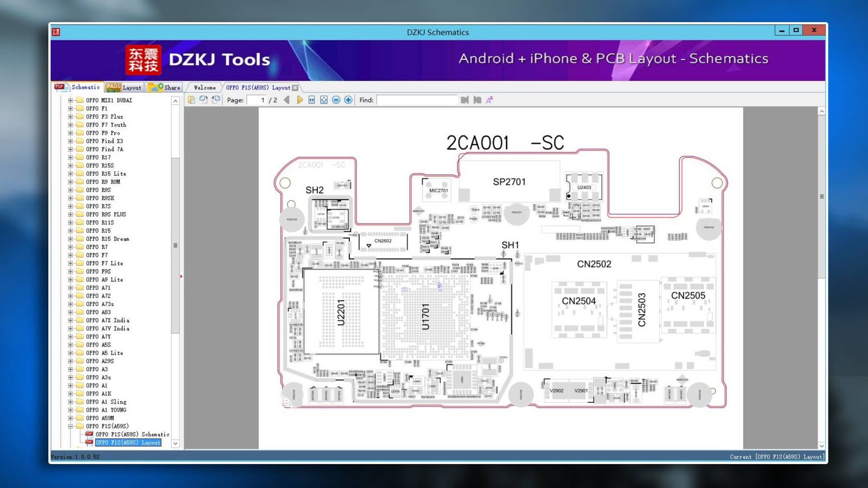The image size is (868, 488).
Task: Click the zoom out minus icon
Action: [336, 100]
